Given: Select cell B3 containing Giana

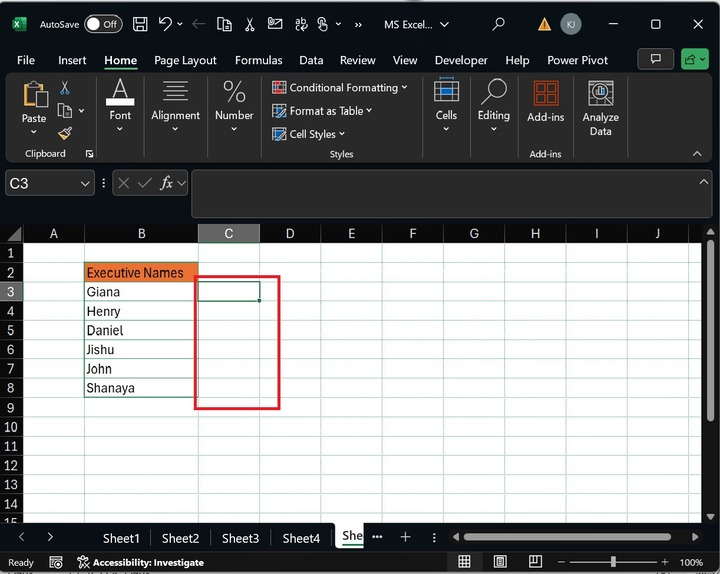Looking at the screenshot, I should coord(141,292).
